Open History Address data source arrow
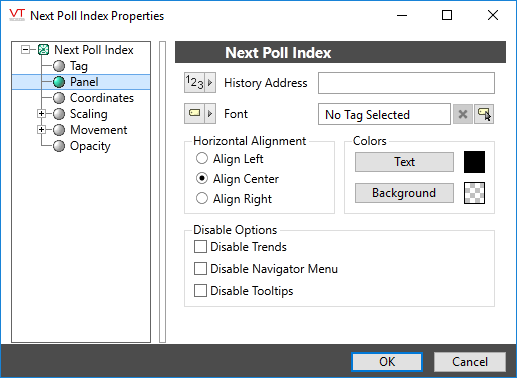The width and height of the screenshot is (517, 378). tap(210, 82)
